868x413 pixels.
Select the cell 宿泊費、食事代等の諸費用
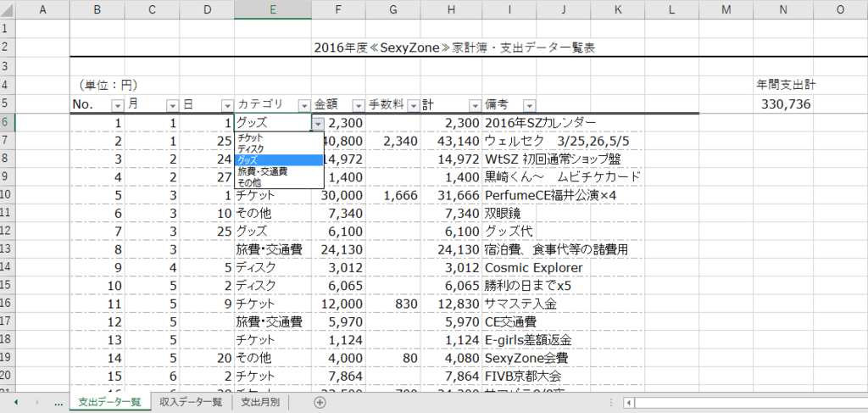pyautogui.click(x=556, y=249)
